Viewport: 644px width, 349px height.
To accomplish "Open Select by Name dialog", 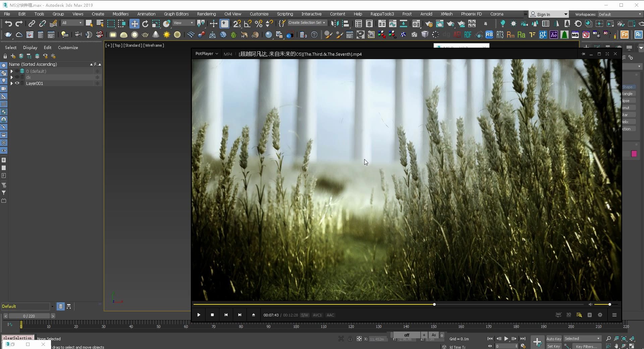I will point(100,23).
